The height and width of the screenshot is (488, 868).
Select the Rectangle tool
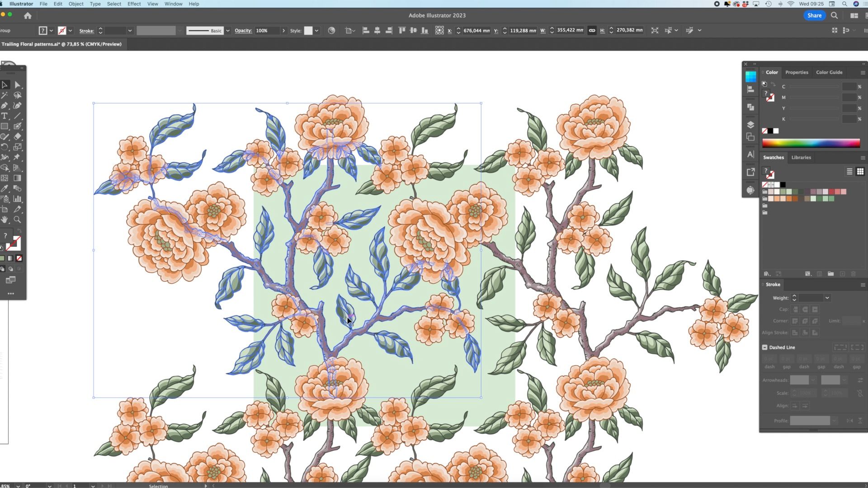(x=5, y=127)
